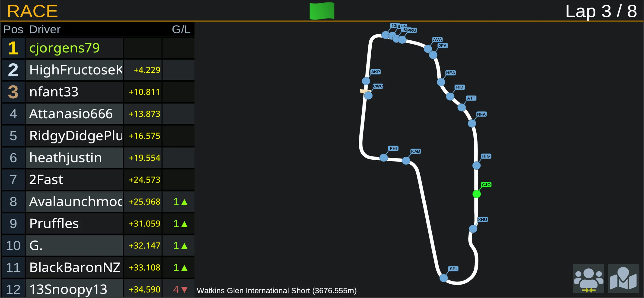Select the XNU car marker
644x298 pixels.
tap(473, 229)
